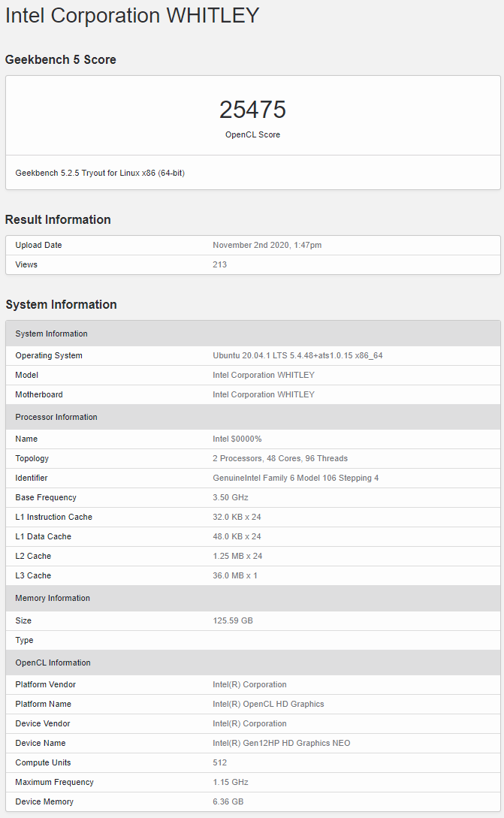Click the grey 'System Information' table header

(x=253, y=334)
